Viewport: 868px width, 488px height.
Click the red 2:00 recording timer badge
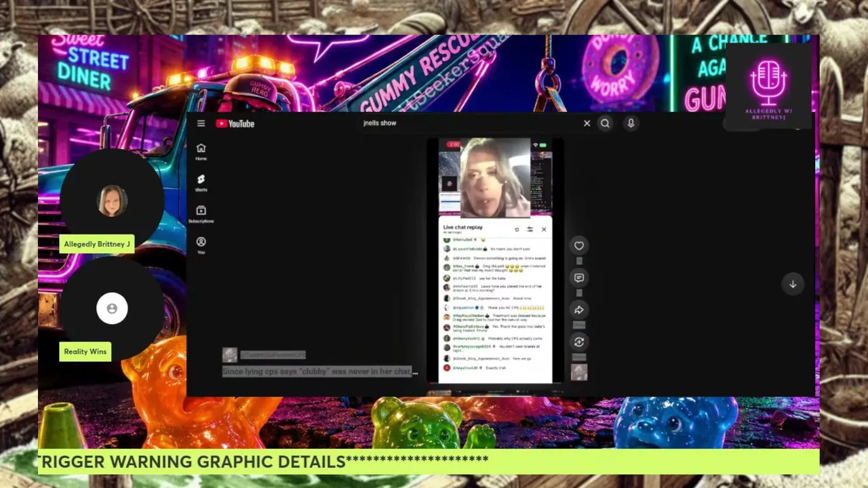[x=454, y=144]
